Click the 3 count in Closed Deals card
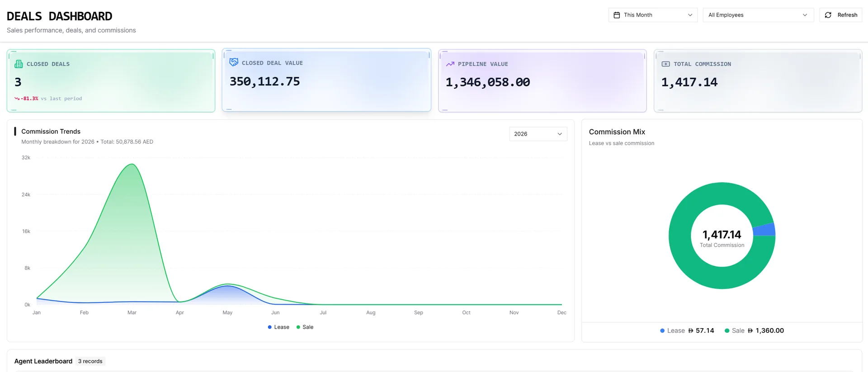The height and width of the screenshot is (372, 868). [18, 82]
